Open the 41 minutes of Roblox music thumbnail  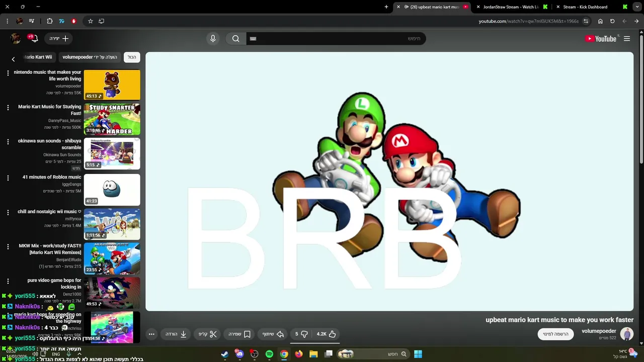(x=112, y=190)
